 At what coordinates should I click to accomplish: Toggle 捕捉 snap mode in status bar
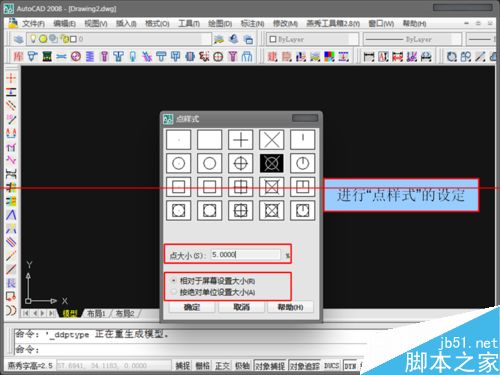point(183,366)
